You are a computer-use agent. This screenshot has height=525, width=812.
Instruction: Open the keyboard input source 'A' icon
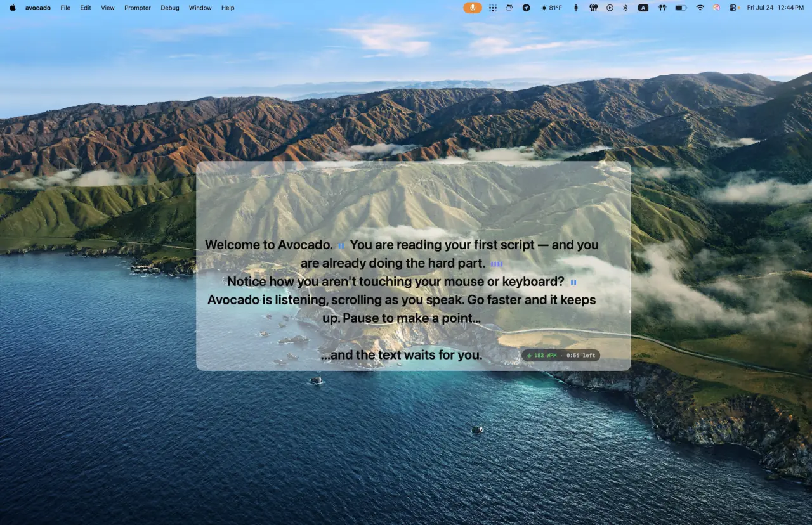click(643, 8)
